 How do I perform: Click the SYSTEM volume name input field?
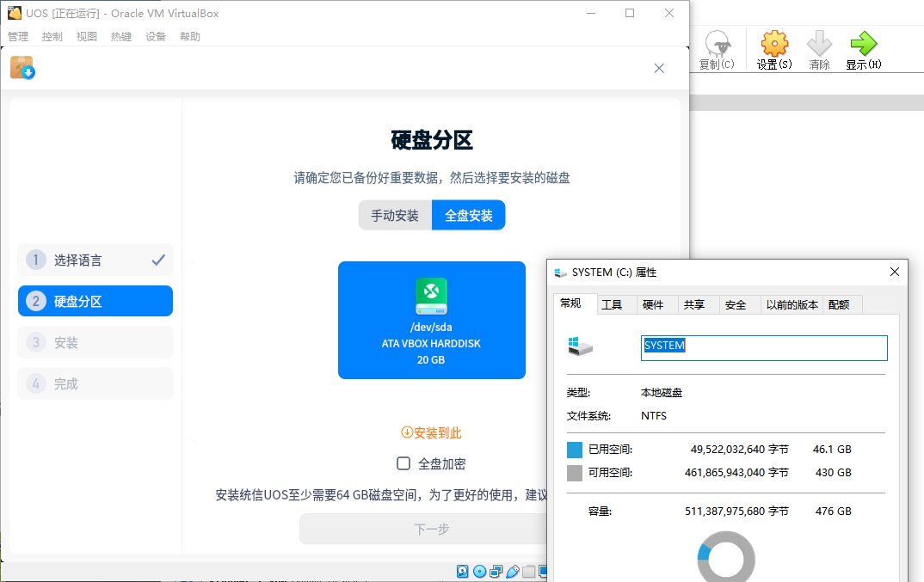tap(764, 347)
